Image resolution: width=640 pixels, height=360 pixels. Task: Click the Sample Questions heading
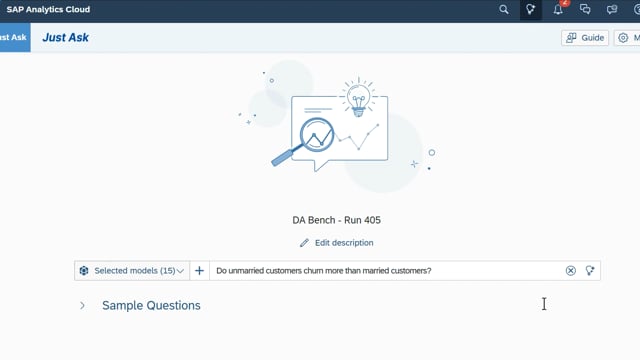click(151, 305)
